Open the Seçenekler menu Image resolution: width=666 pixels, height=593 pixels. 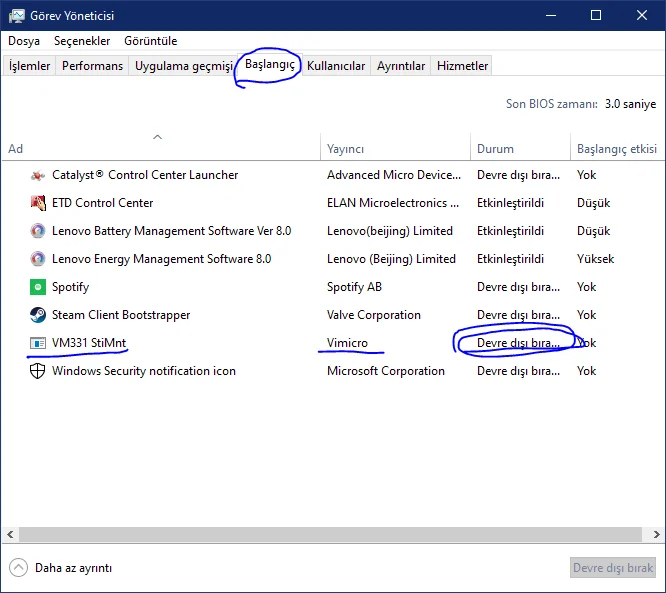click(82, 41)
